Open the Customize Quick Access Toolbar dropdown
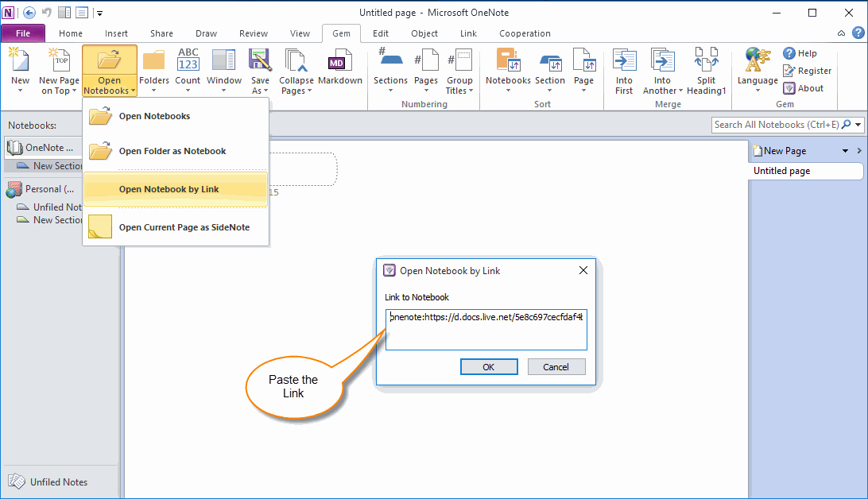The height and width of the screenshot is (499, 868). click(x=99, y=13)
